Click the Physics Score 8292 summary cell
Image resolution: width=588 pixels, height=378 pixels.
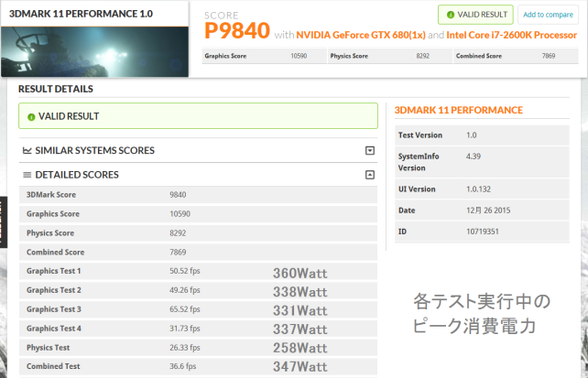pyautogui.click(x=390, y=56)
